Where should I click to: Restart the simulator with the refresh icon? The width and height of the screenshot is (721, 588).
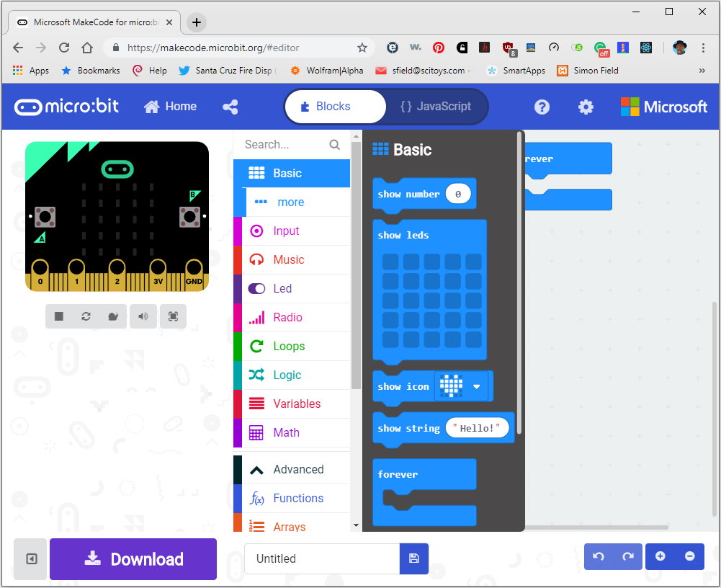pos(86,316)
